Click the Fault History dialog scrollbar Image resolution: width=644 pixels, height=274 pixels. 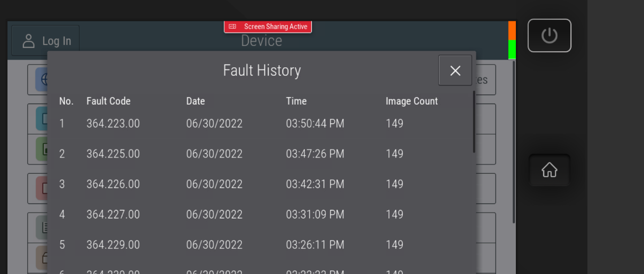pos(474,122)
